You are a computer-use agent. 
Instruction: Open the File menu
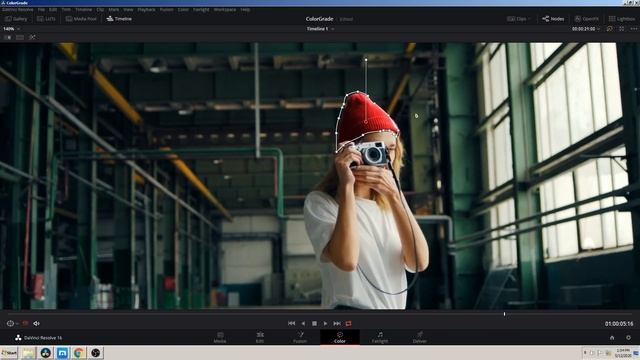pos(41,9)
